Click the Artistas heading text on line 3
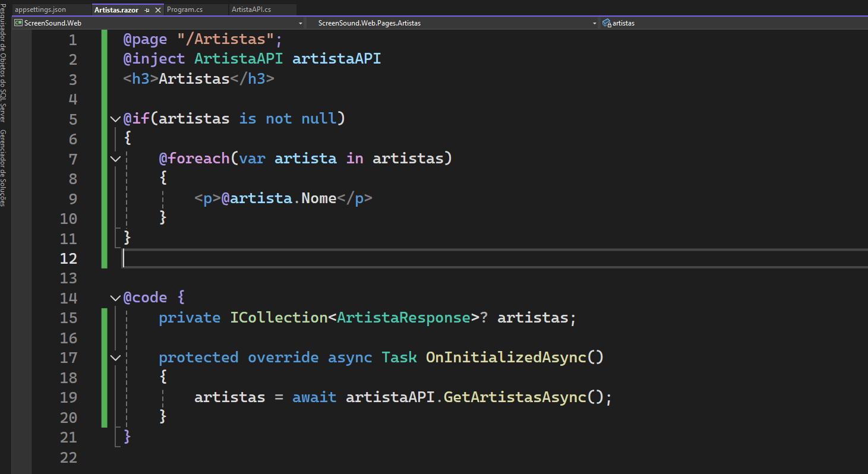 click(194, 79)
